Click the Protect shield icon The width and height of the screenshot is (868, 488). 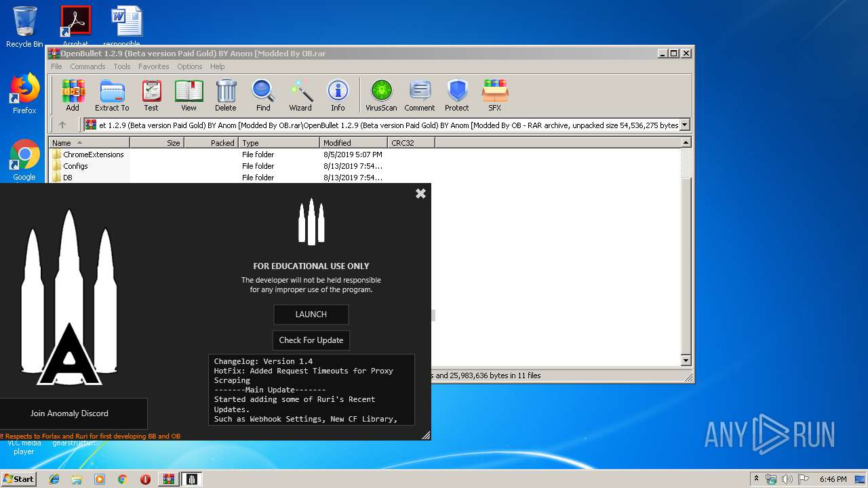point(457,96)
